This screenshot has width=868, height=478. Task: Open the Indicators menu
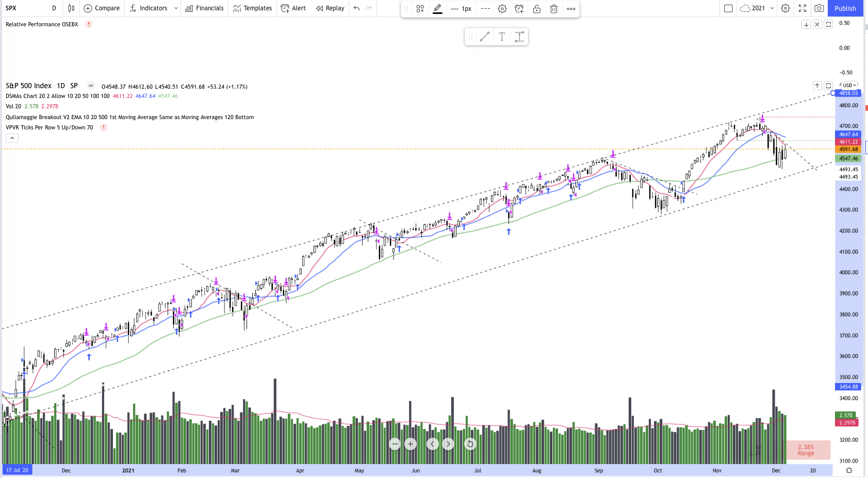pos(149,8)
